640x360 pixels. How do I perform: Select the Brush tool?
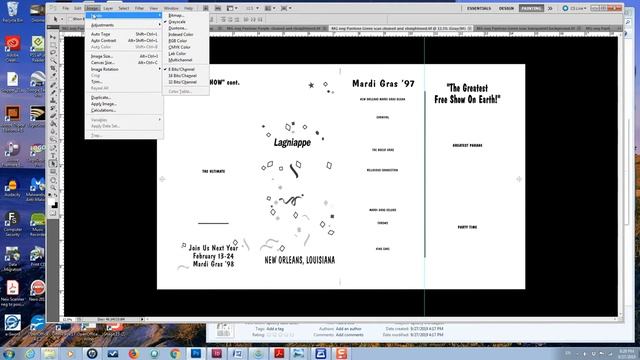click(53, 93)
